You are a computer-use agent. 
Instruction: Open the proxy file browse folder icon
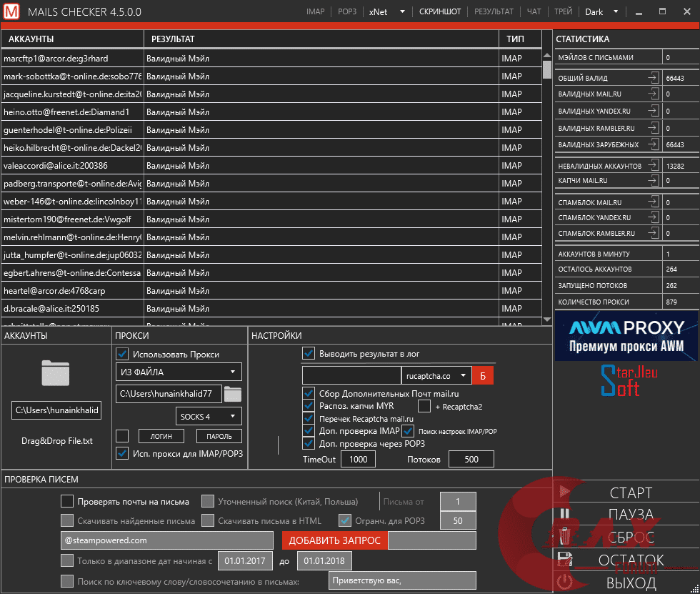pos(233,393)
